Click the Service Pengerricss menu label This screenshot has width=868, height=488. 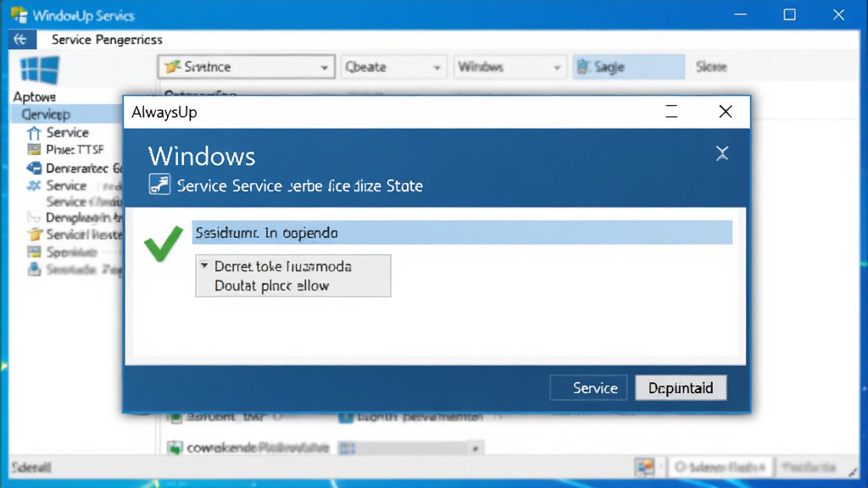point(107,40)
